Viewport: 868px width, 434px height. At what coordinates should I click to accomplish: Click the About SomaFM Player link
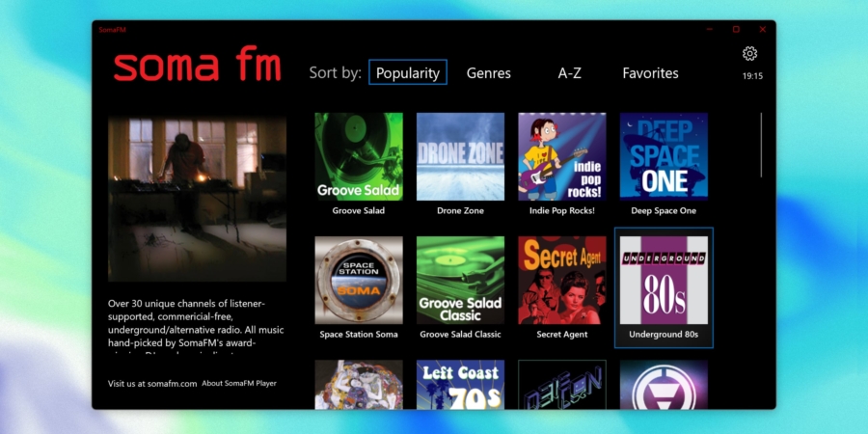point(239,383)
